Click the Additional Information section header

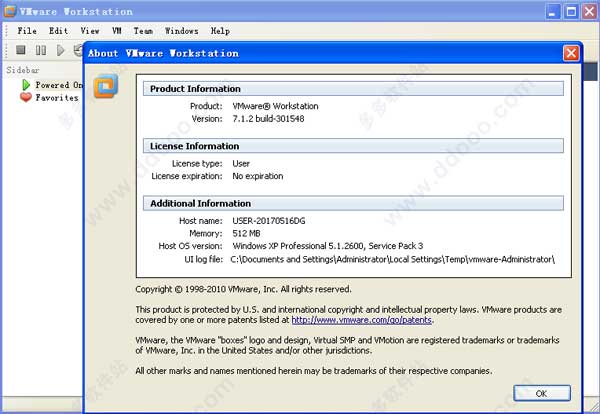(x=353, y=203)
